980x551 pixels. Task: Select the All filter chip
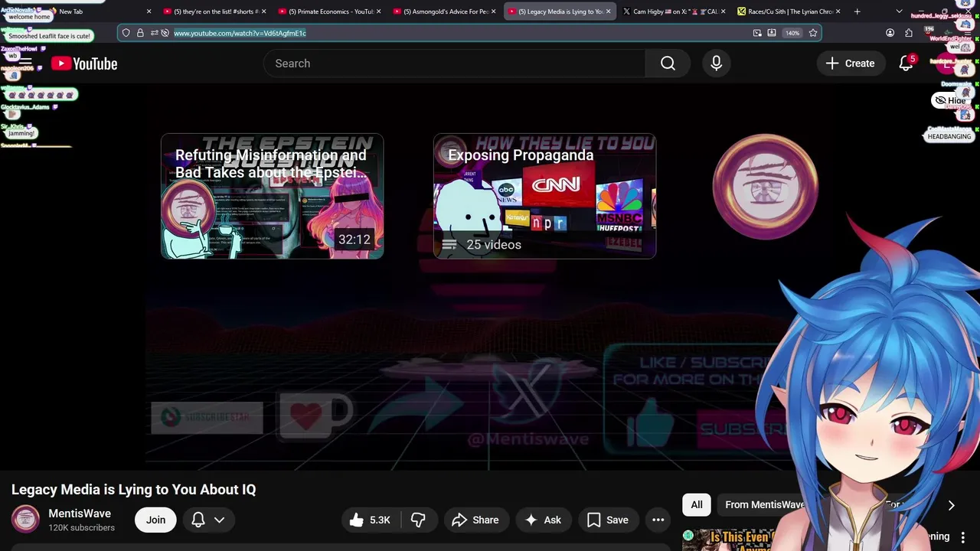(x=697, y=504)
